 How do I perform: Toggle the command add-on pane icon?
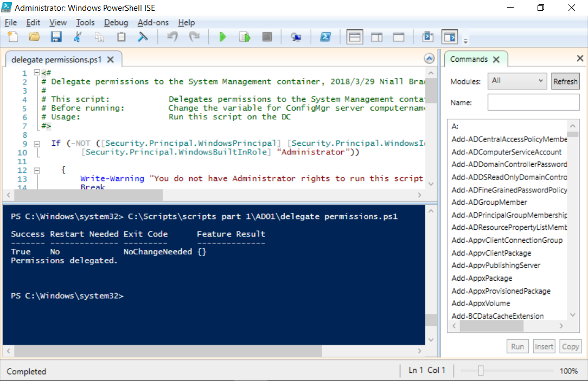[450, 37]
